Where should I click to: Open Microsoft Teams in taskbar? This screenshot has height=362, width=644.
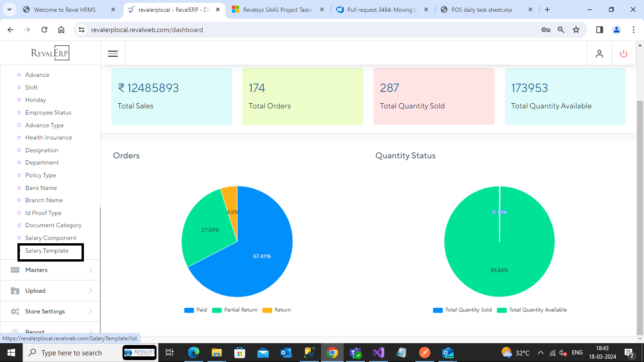[355, 353]
